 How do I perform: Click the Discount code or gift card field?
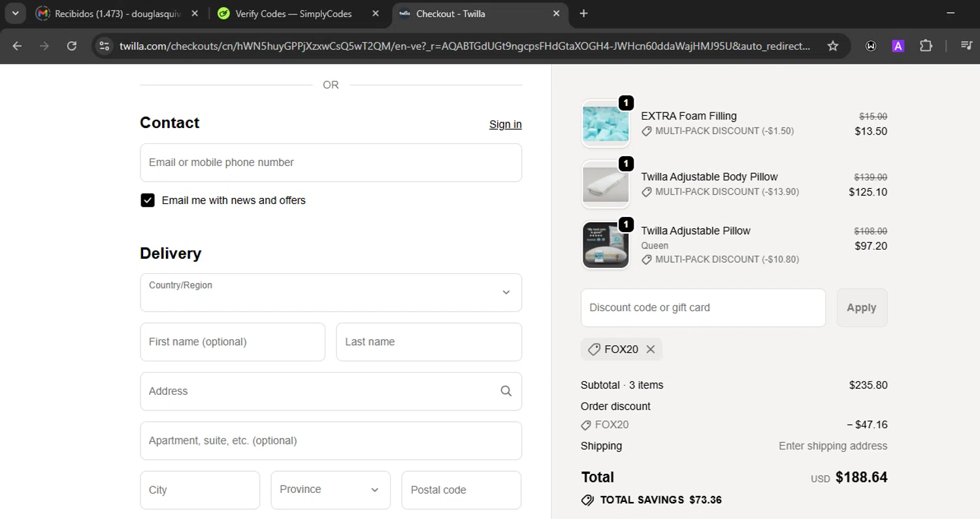[703, 308]
